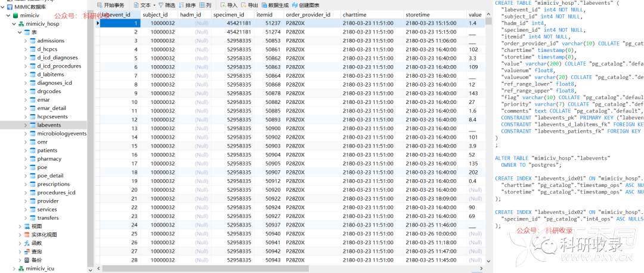Collapse the mimiciv_hosp schema node

tap(14, 24)
